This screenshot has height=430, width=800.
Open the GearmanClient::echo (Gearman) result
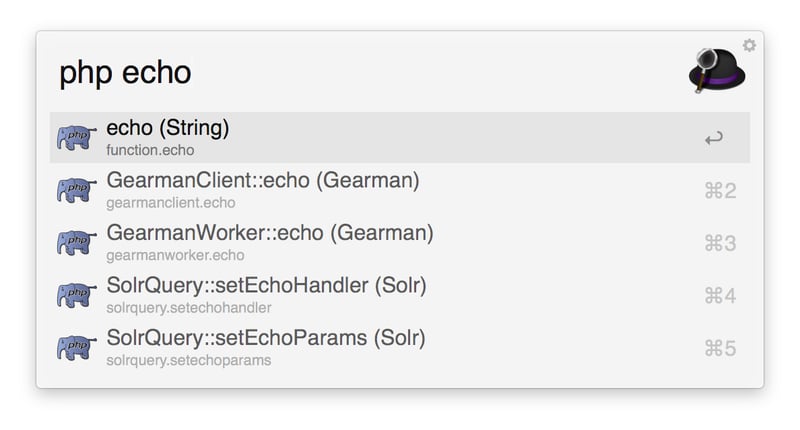262,181
